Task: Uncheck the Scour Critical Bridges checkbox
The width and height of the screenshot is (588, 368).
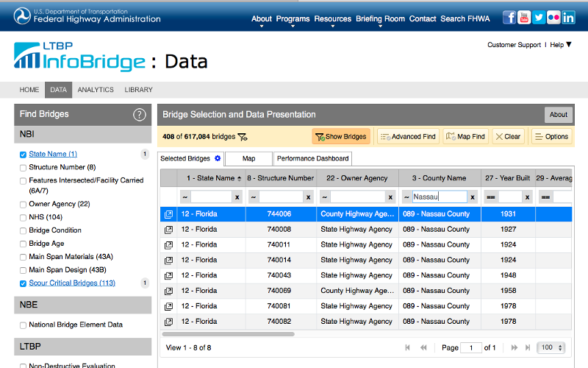Action: (23, 283)
